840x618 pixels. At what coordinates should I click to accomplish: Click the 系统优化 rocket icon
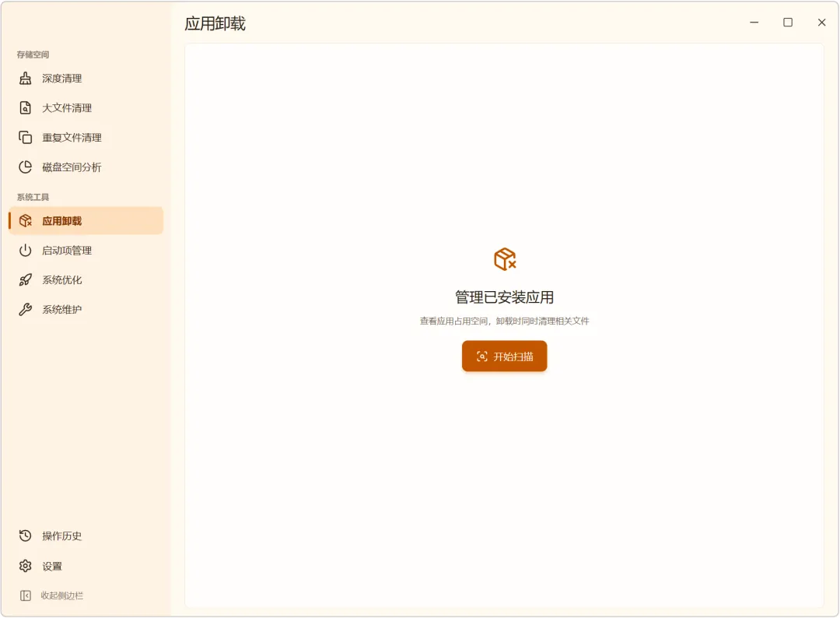[x=25, y=279]
